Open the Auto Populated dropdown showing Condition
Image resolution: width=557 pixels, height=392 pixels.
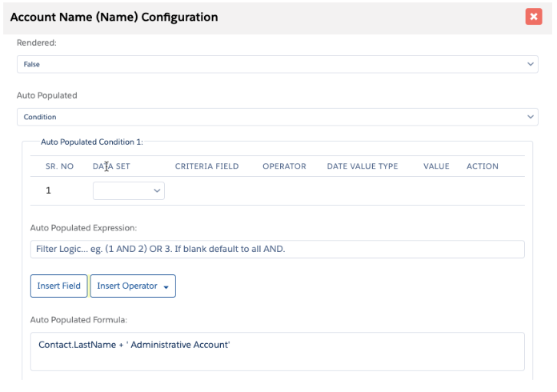coord(277,117)
